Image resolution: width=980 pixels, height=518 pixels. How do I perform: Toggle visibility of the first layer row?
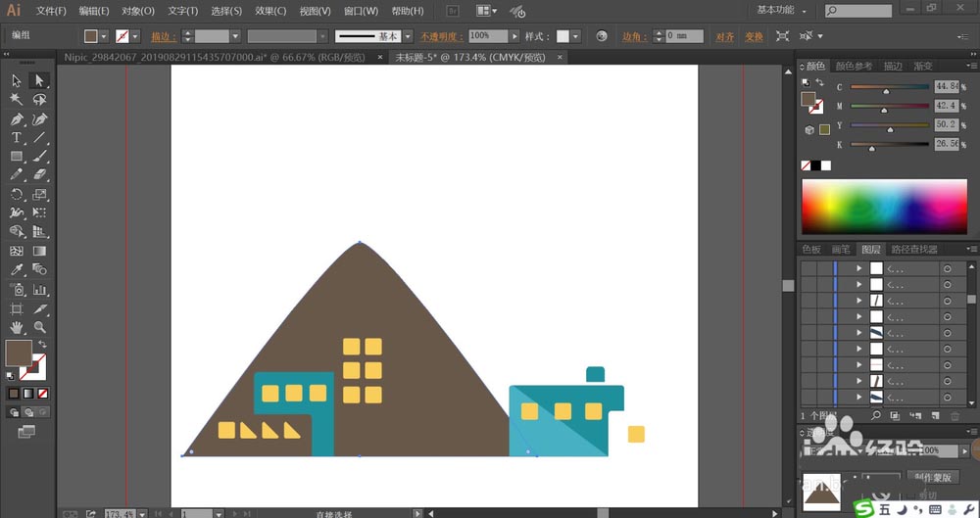coord(808,268)
